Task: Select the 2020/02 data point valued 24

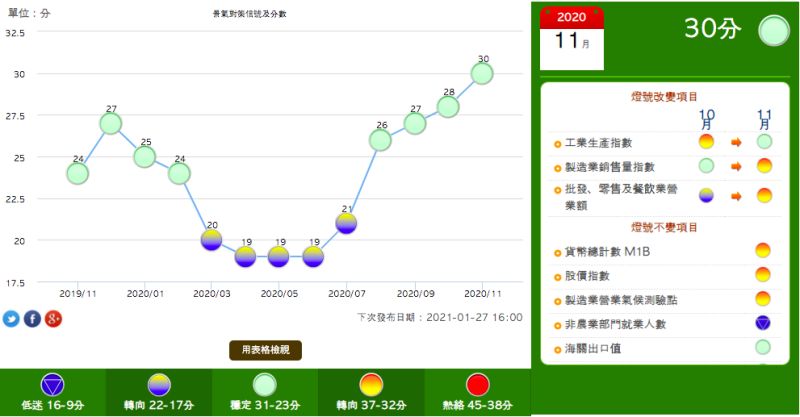Action: tap(179, 174)
